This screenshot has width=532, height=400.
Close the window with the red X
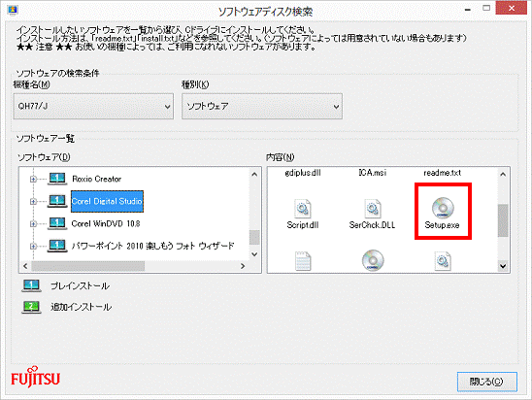coord(511,8)
